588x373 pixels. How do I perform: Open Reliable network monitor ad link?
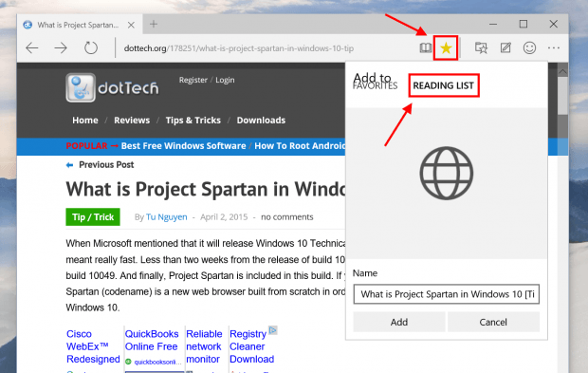click(204, 346)
